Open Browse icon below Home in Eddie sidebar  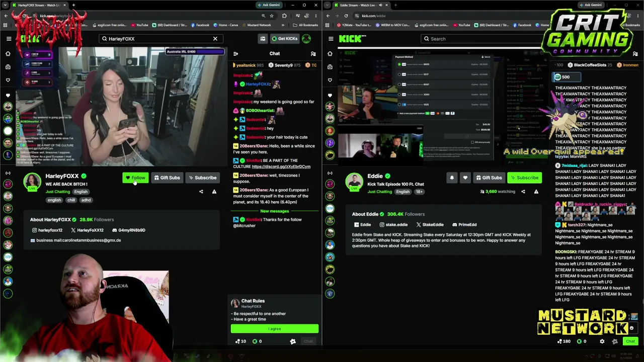[330, 67]
